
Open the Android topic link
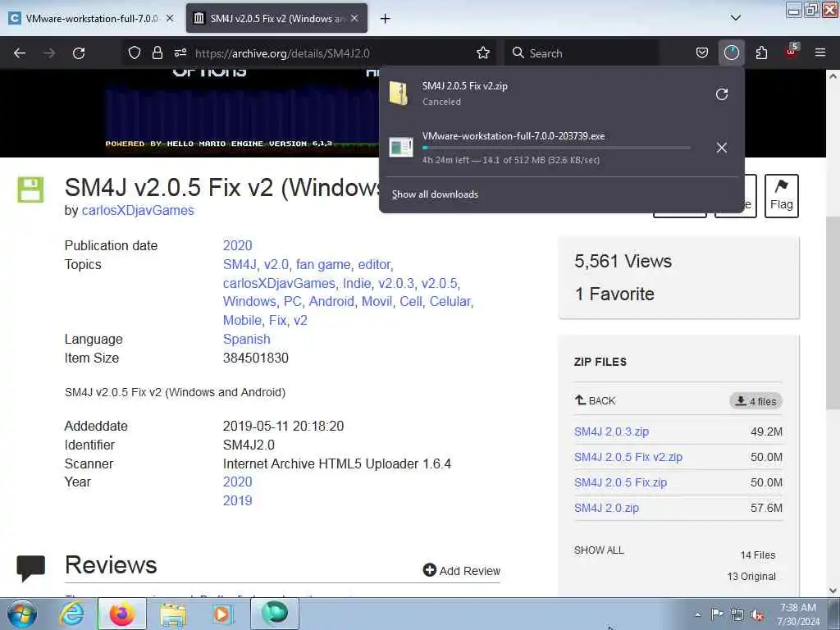pyautogui.click(x=331, y=302)
